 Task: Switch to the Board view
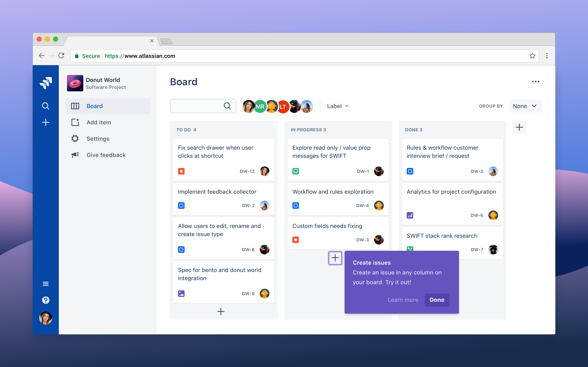point(95,106)
